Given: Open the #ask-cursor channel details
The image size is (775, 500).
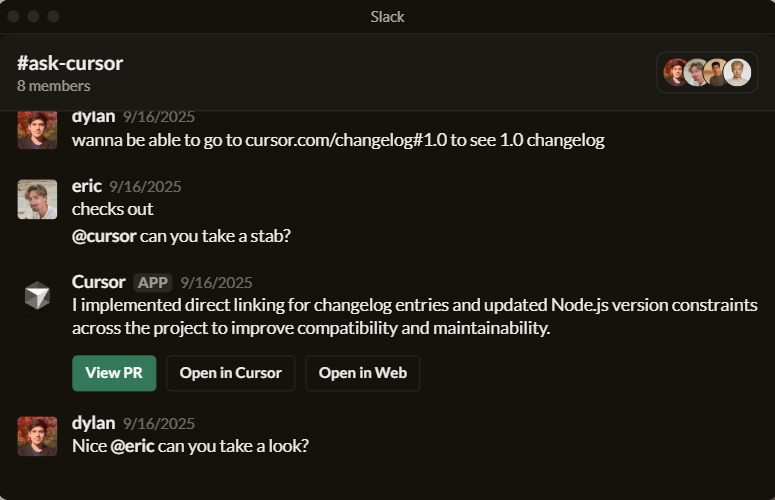Looking at the screenshot, I should [70, 63].
